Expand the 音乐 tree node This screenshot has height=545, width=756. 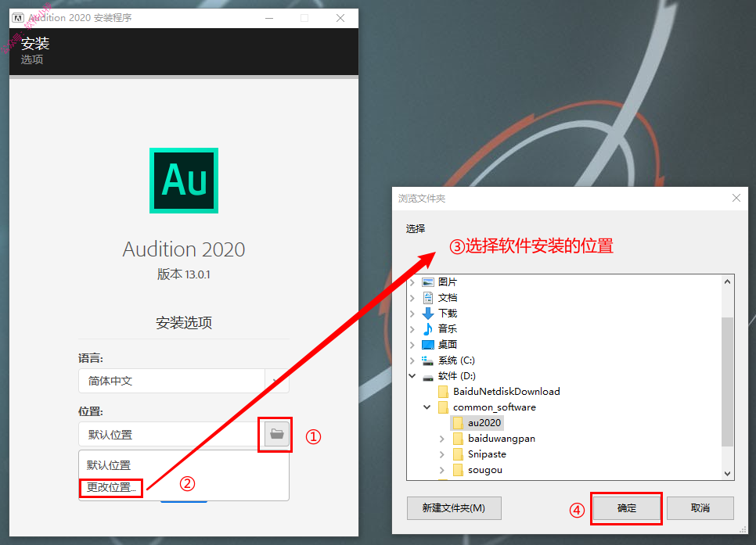tap(412, 329)
